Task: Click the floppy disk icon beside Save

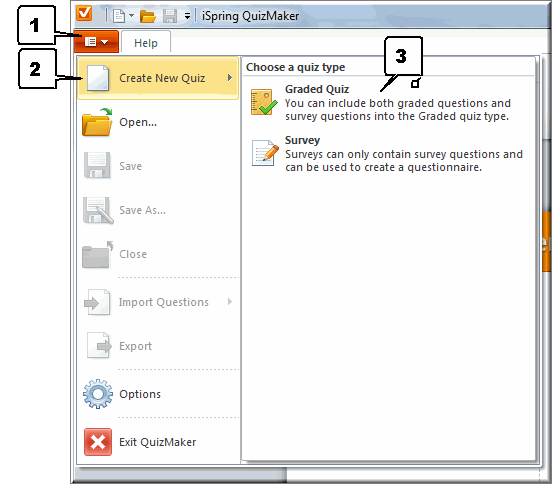Action: tap(97, 165)
